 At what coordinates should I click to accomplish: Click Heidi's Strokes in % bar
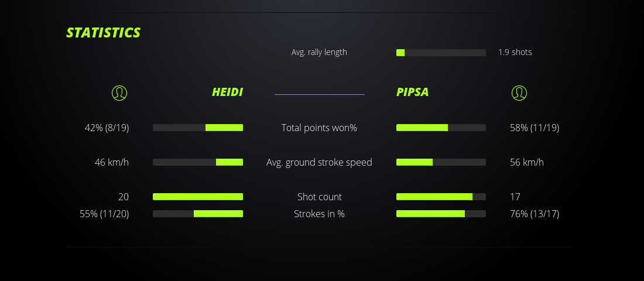tap(198, 214)
